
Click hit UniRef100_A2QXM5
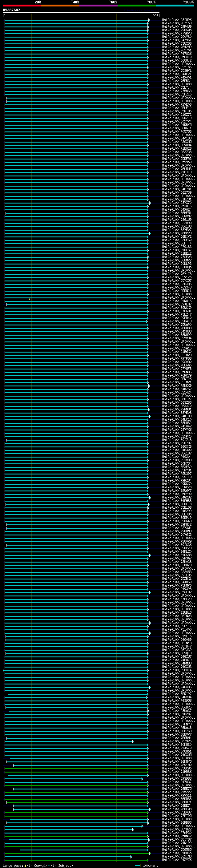tap(176, 142)
